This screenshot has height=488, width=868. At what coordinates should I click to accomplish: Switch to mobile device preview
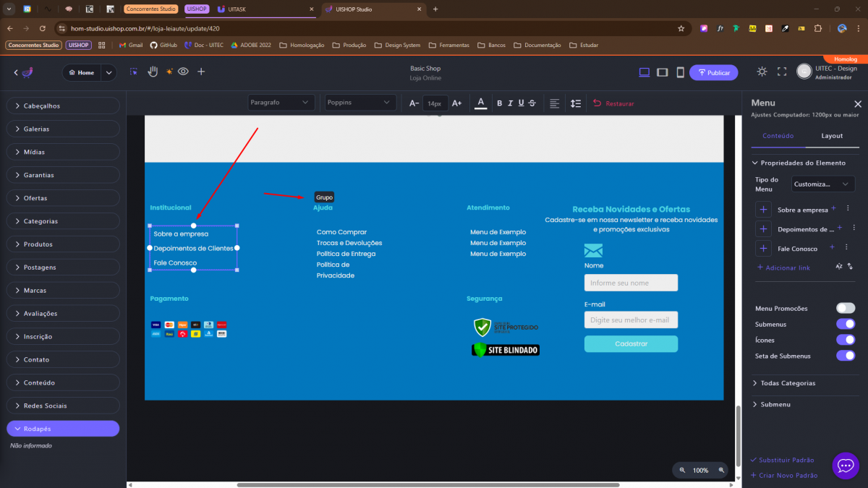[x=680, y=72]
